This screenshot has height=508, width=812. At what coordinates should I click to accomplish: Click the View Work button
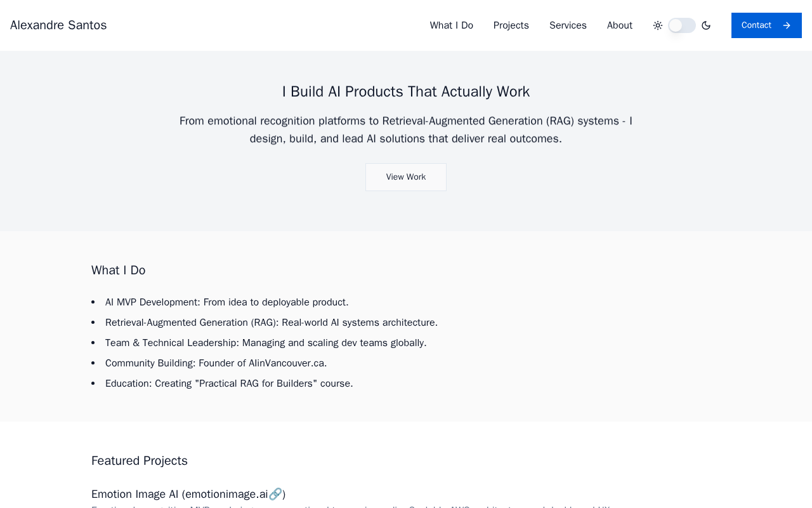pyautogui.click(x=406, y=177)
